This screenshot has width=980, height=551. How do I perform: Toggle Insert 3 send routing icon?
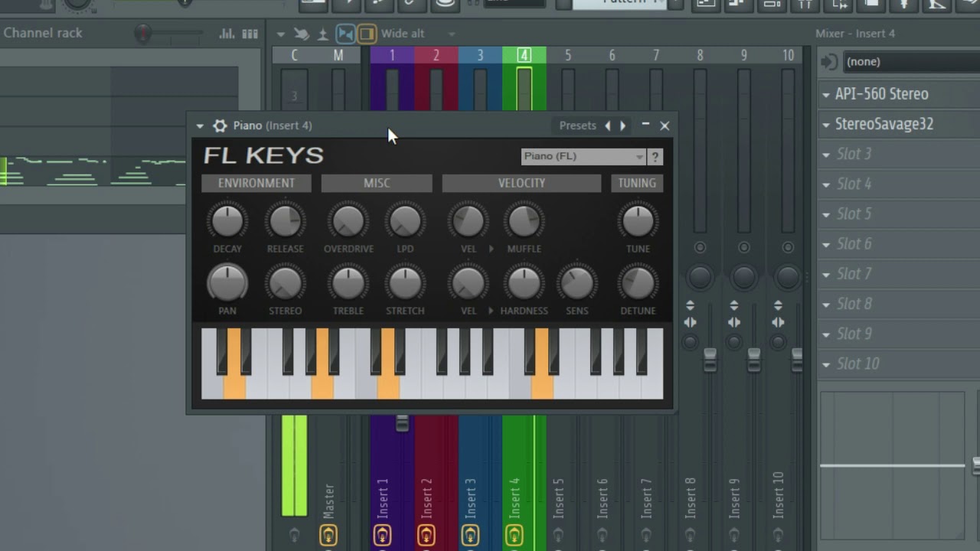coord(470,535)
